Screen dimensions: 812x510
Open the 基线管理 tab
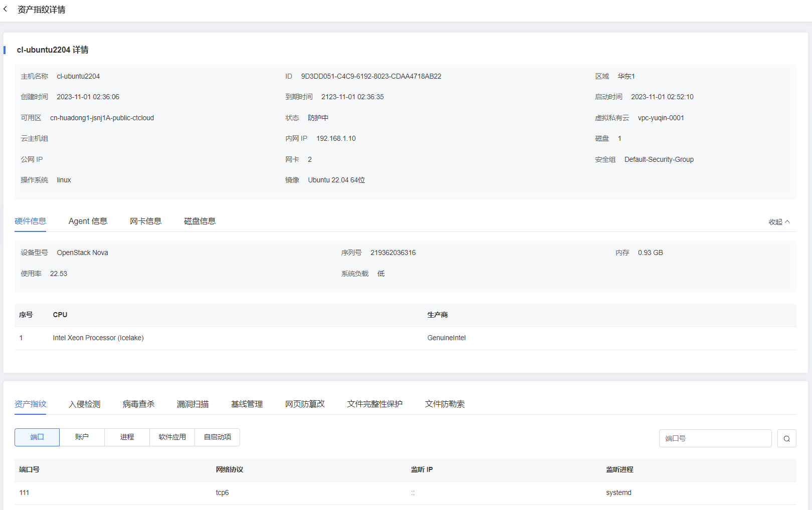tap(247, 404)
